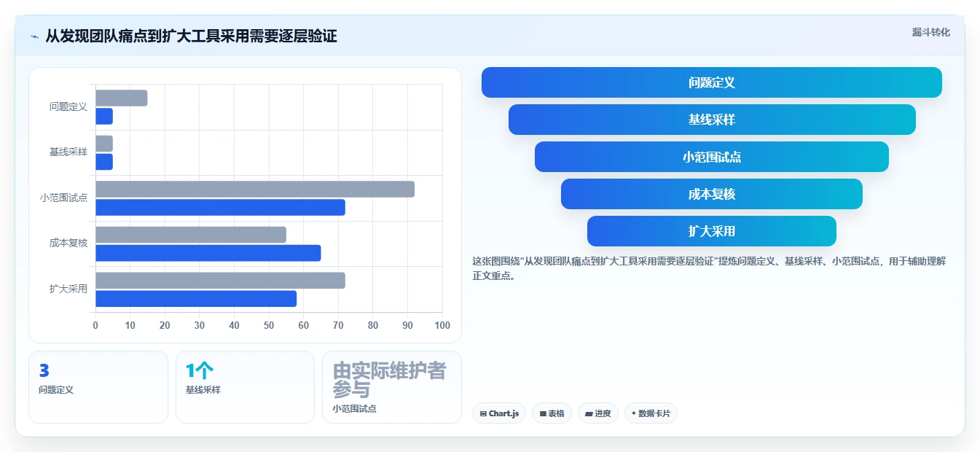Click the 扩大采用 y-axis label in chart

[68, 289]
